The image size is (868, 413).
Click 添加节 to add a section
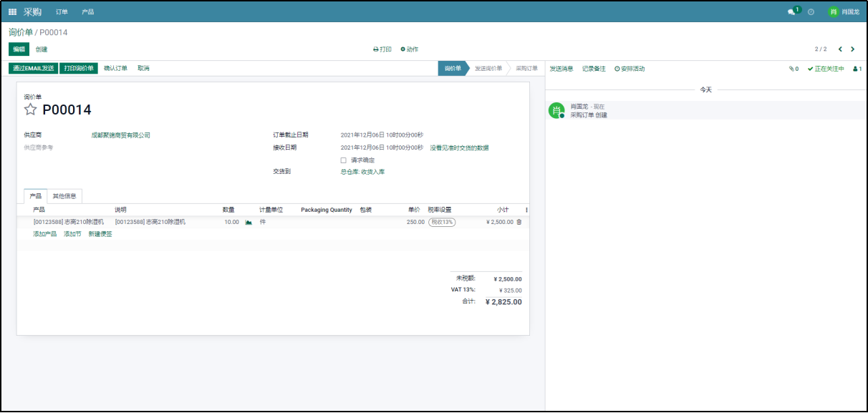point(72,234)
